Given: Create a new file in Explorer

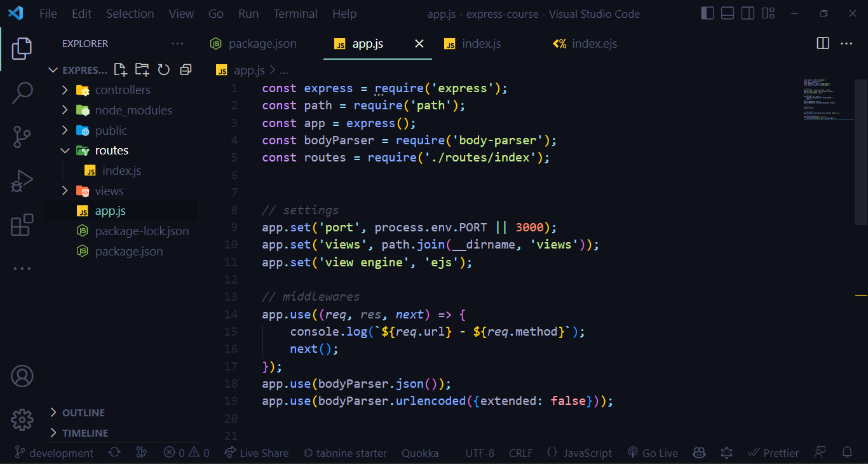Looking at the screenshot, I should (120, 70).
